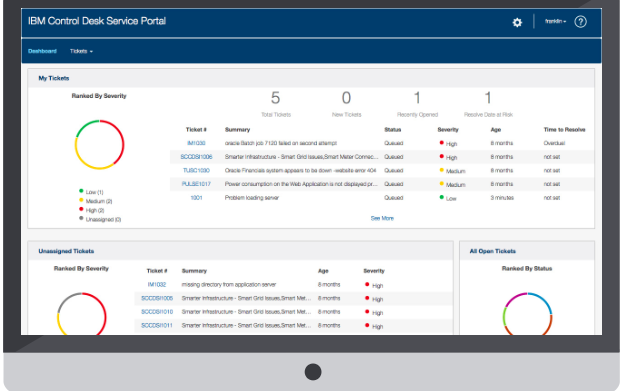Click the help question mark icon
626x391 pixels.
pos(580,22)
